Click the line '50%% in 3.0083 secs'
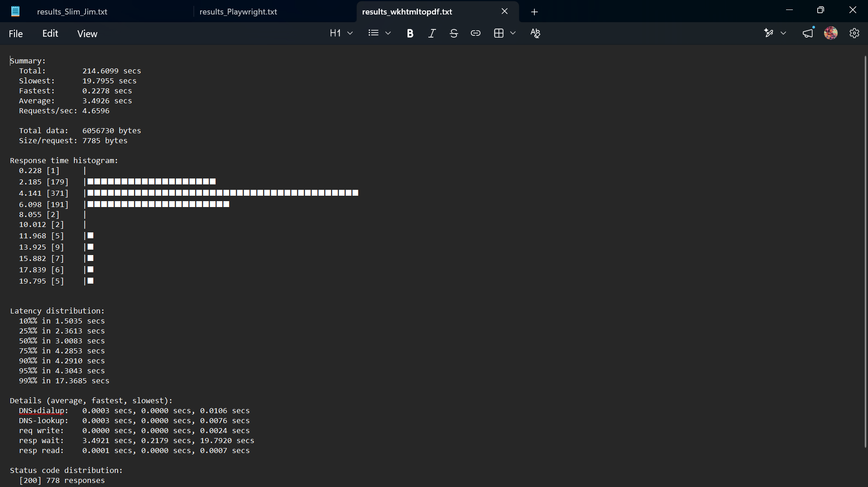868x487 pixels. 62,341
